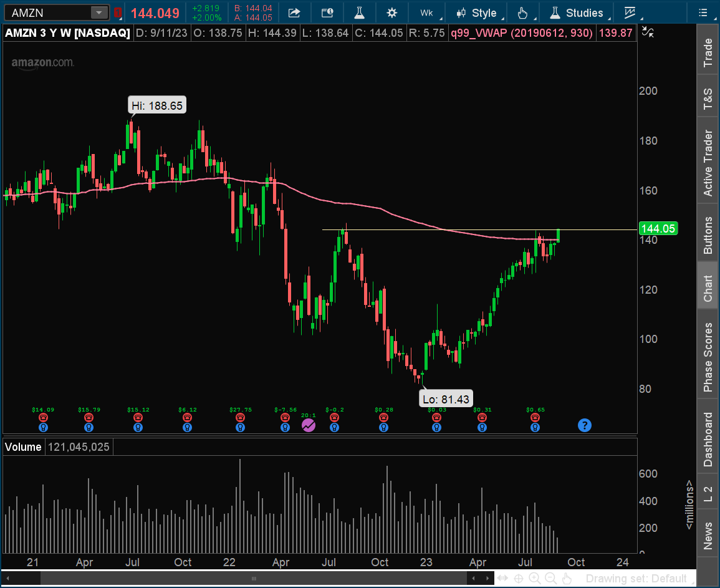Open the Style menu
Image resolution: width=720 pixels, height=588 pixels.
[x=478, y=13]
